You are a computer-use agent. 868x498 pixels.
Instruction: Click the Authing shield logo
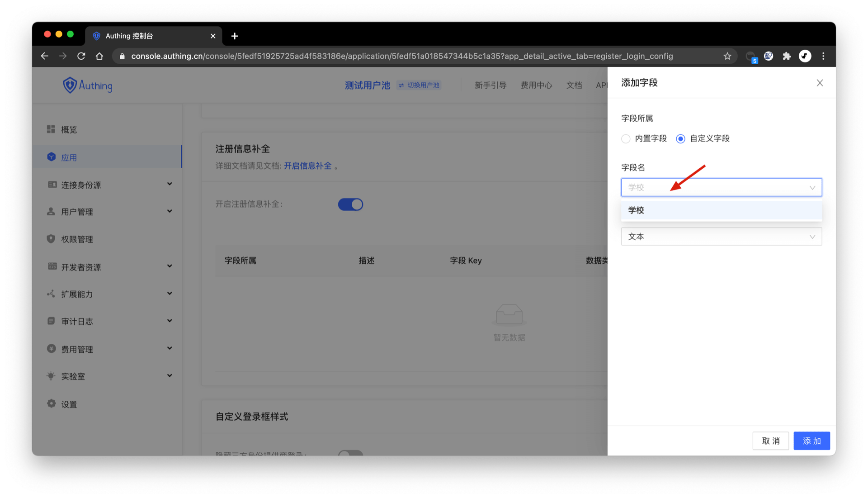[x=70, y=85]
